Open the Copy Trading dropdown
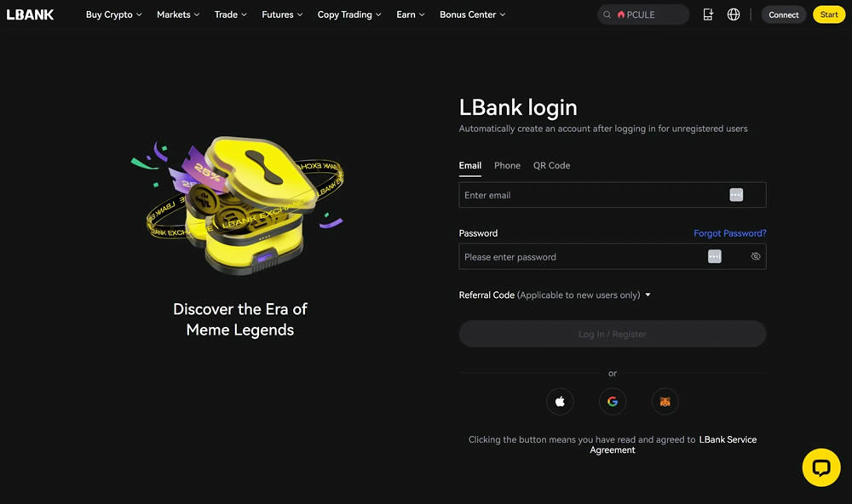This screenshot has width=852, height=504. [x=349, y=14]
